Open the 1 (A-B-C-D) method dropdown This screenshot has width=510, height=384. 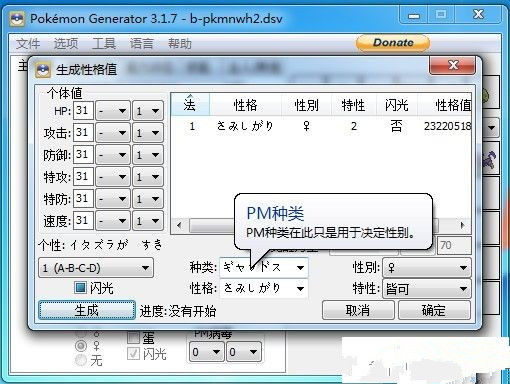[96, 268]
